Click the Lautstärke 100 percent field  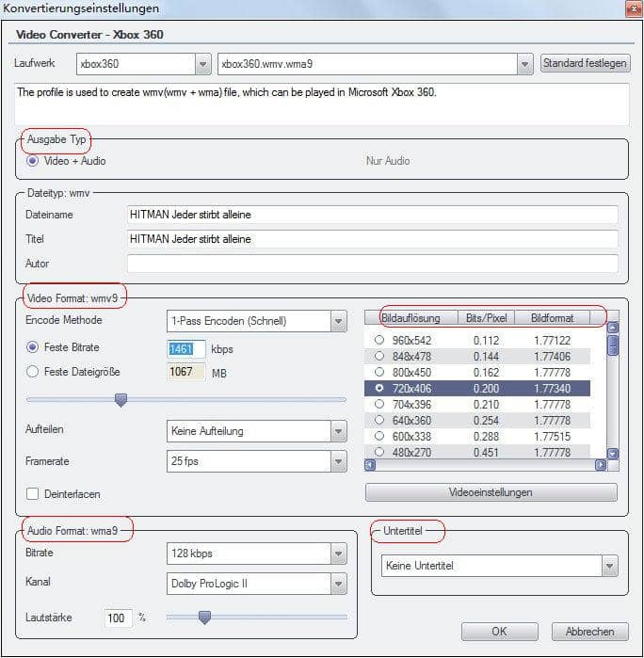(x=118, y=618)
